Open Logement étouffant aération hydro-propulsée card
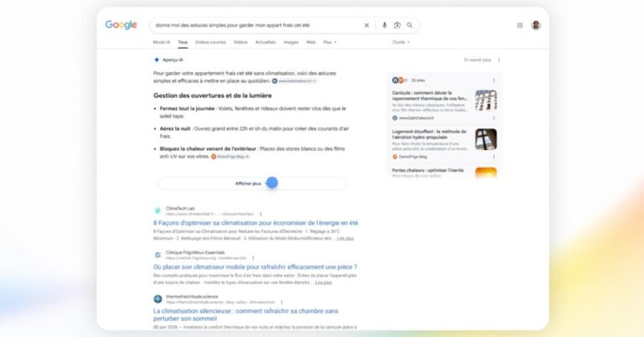Viewport: 644px width, 337px height. (x=429, y=134)
